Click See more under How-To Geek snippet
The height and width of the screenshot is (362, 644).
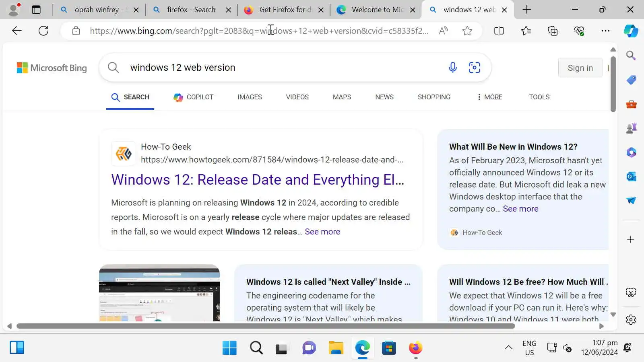tap(322, 232)
